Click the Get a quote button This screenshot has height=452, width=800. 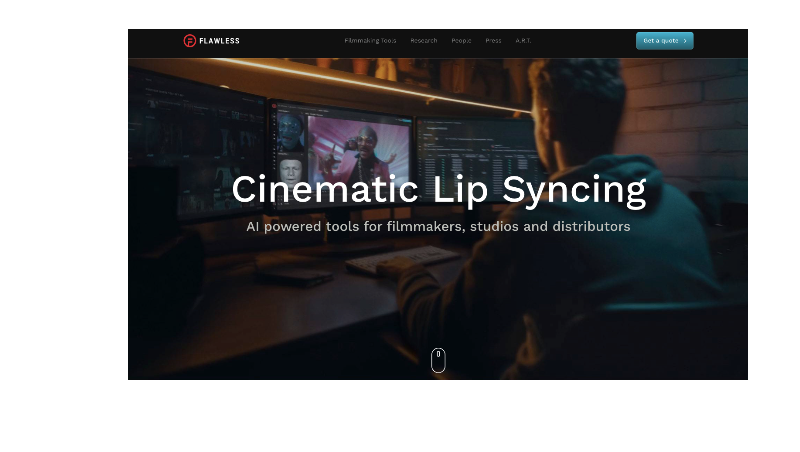pos(664,41)
